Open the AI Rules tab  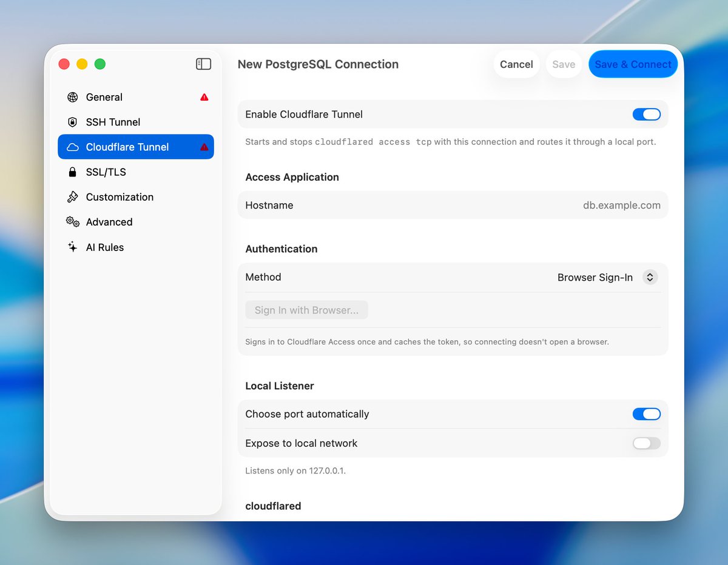coord(136,247)
